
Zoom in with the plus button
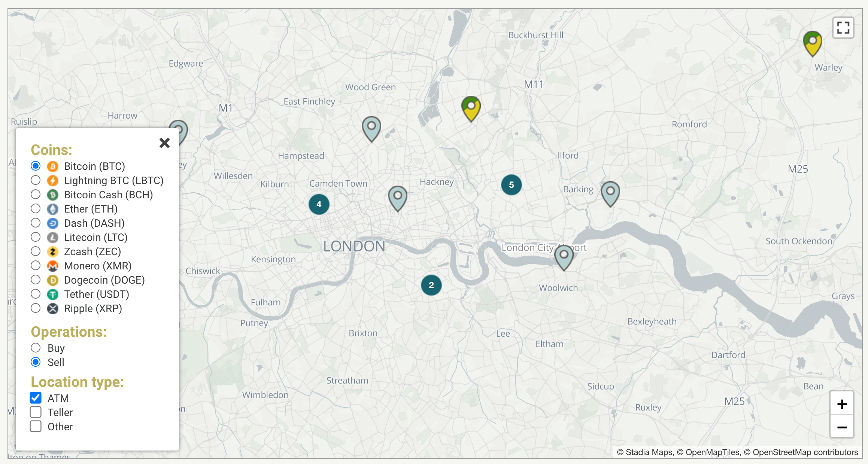pyautogui.click(x=842, y=404)
